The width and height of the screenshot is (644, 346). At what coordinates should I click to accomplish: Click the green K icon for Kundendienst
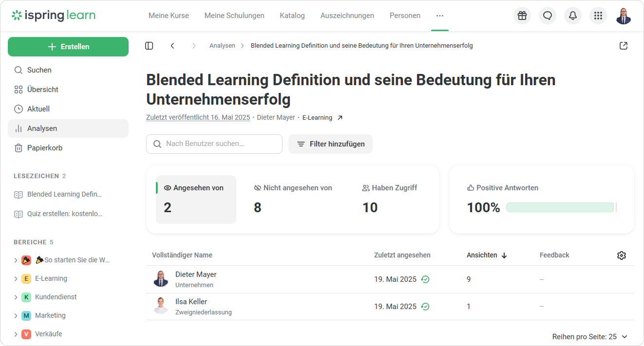26,297
